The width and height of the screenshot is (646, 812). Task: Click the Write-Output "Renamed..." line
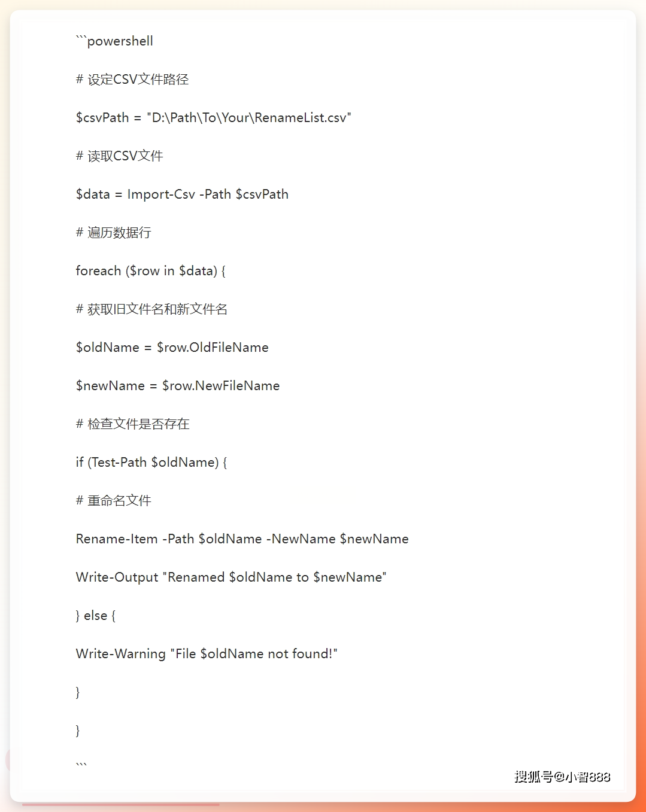point(231,577)
